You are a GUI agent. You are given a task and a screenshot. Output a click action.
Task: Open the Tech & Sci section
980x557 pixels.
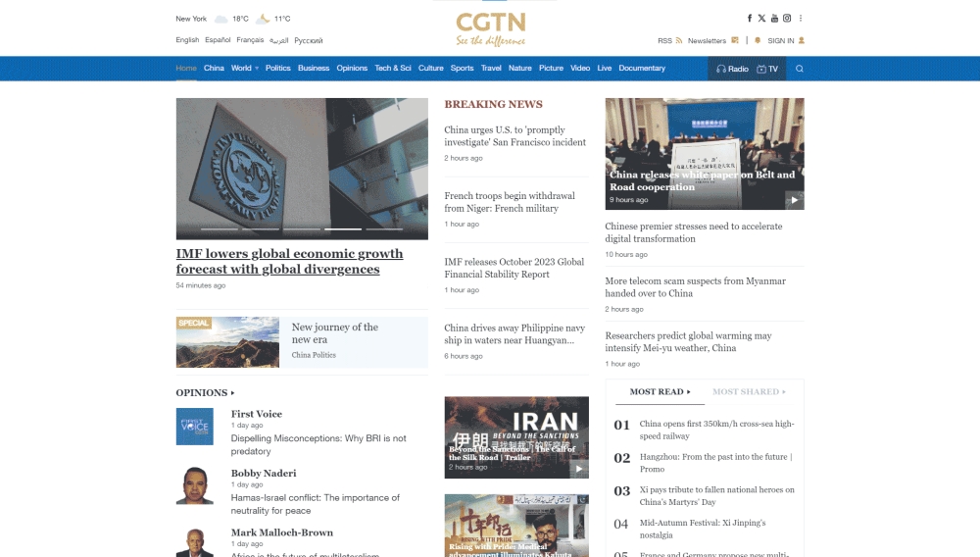click(393, 68)
